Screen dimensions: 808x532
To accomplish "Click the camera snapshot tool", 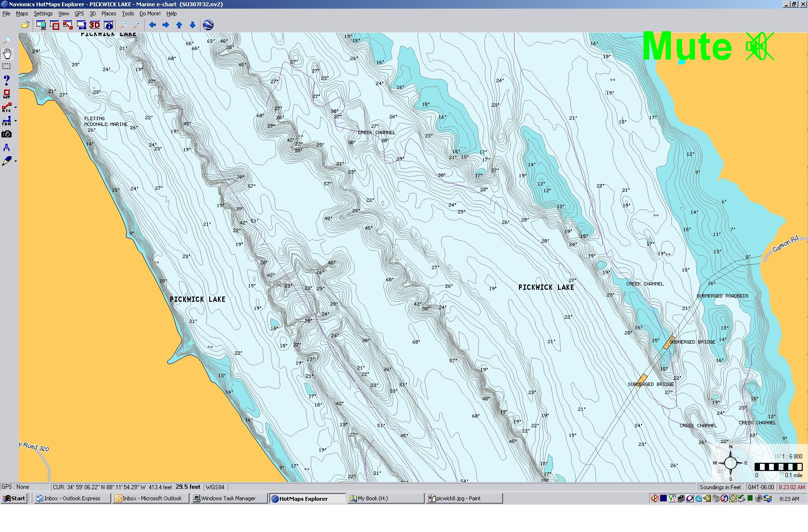I will 7,135.
